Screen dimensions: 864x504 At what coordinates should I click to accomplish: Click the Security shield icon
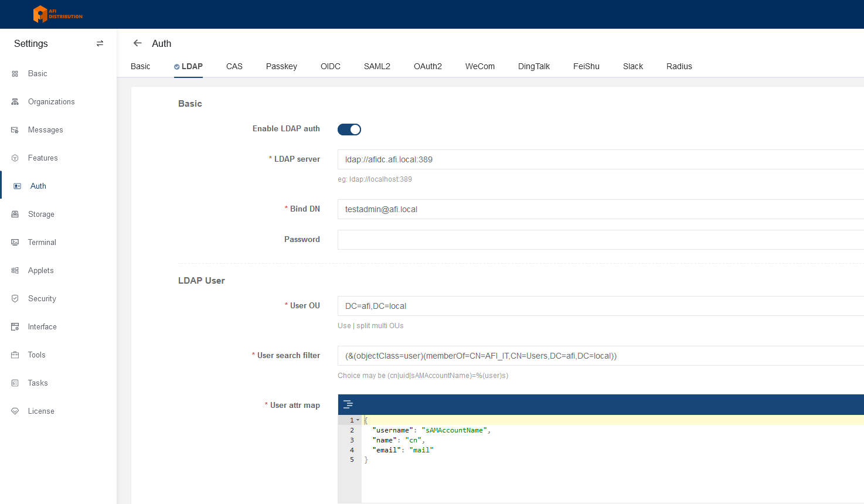(x=15, y=299)
